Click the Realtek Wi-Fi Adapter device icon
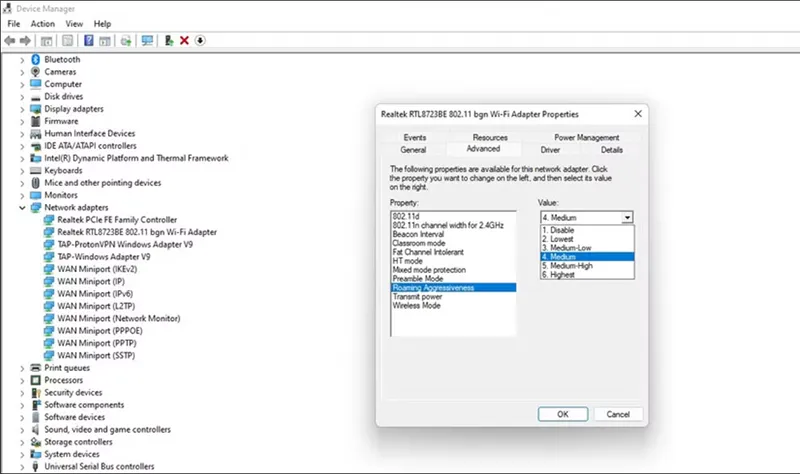This screenshot has height=474, width=800. [48, 231]
